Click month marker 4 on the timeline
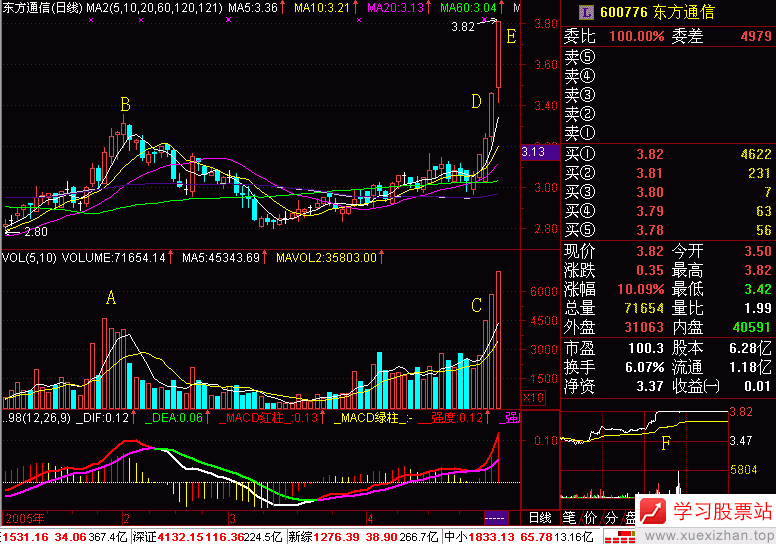776x544 pixels. pos(370,518)
